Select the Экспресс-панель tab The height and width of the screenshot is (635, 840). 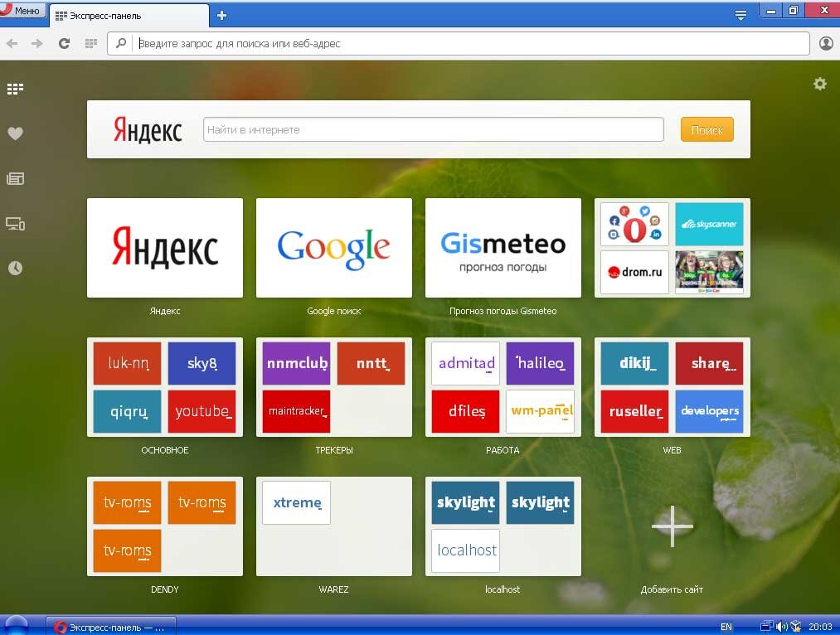coord(129,16)
